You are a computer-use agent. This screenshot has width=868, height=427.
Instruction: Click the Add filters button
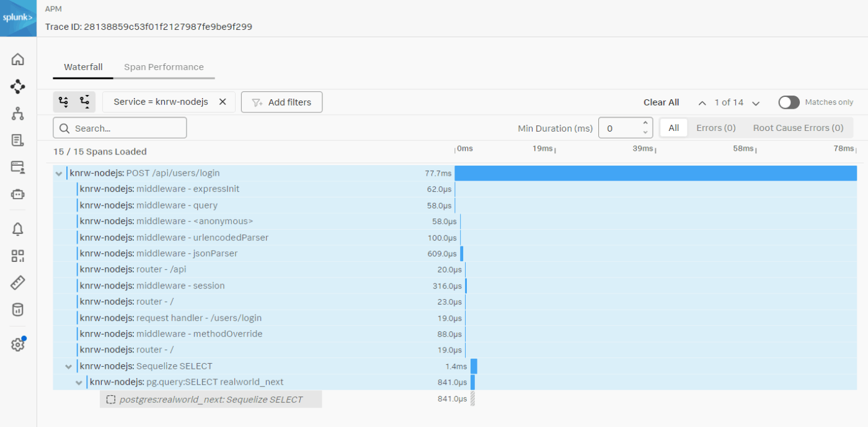point(281,102)
